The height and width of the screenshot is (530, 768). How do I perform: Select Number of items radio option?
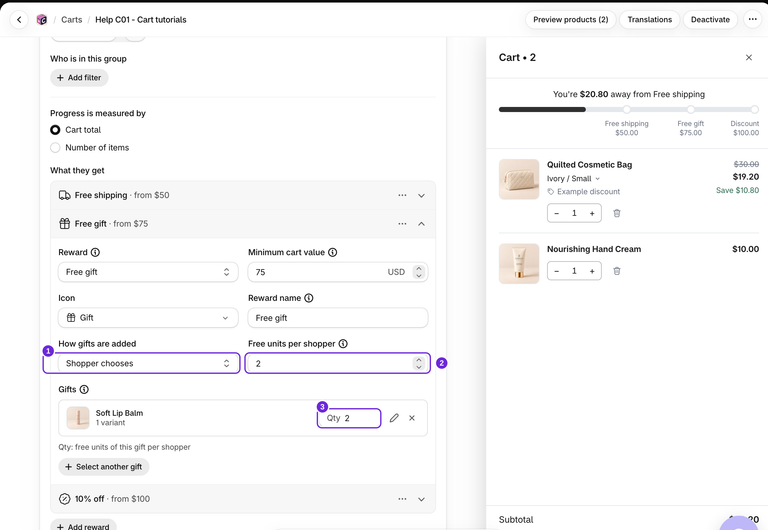55,147
